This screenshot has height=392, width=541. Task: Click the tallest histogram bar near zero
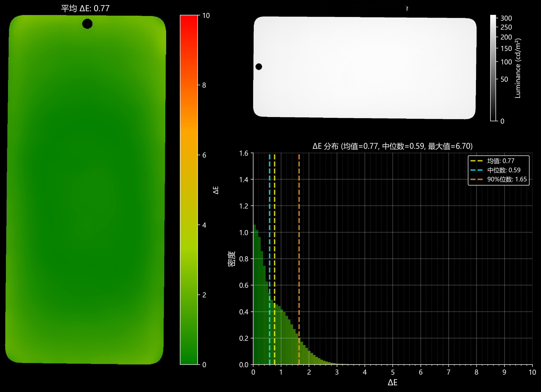[x=254, y=294]
